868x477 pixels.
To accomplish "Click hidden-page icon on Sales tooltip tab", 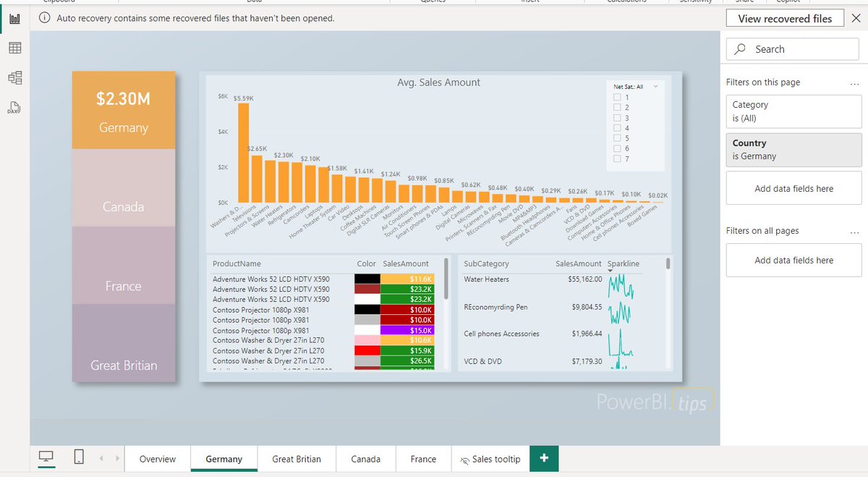I will click(x=465, y=460).
